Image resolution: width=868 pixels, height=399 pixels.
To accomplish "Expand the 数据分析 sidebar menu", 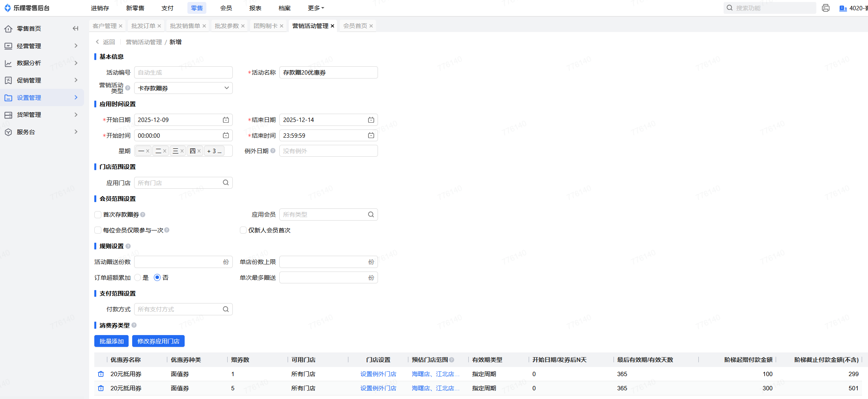I will click(42, 63).
